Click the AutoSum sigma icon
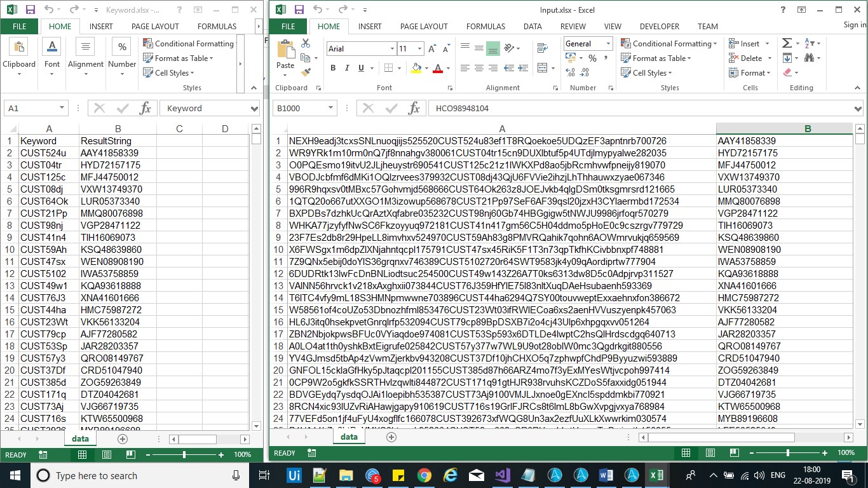 click(x=787, y=43)
